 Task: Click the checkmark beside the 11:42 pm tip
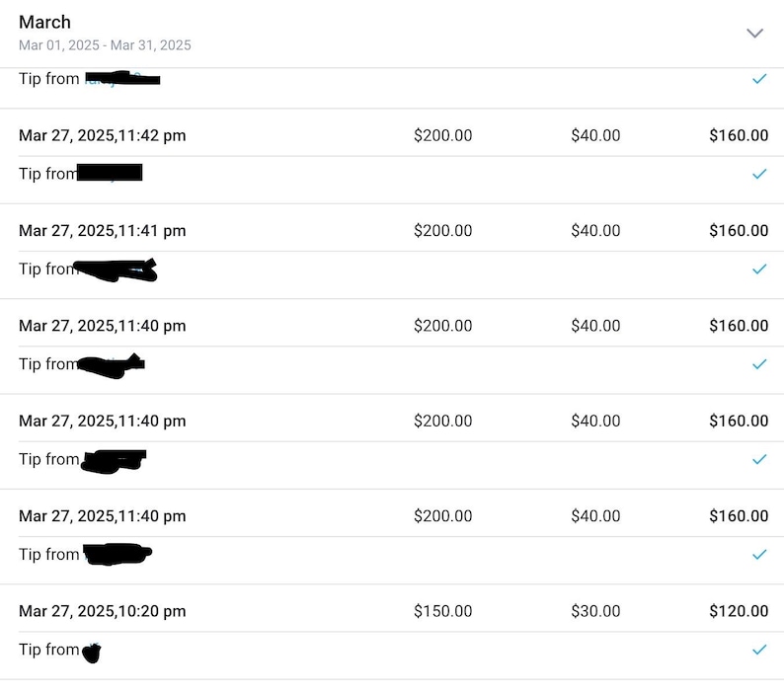click(759, 174)
